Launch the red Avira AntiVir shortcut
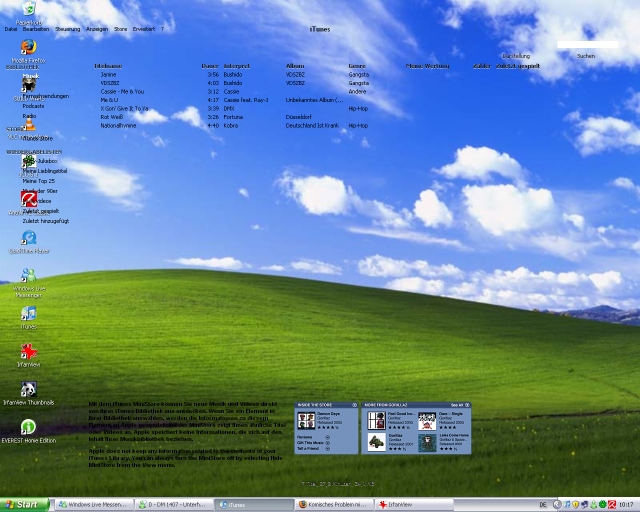The width and height of the screenshot is (640, 512). 29,198
